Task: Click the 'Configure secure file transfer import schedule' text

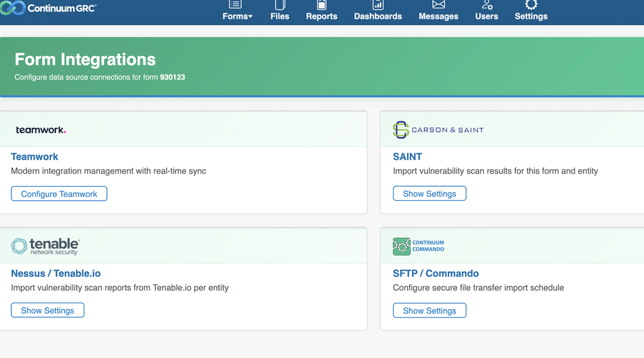Action: pos(479,288)
